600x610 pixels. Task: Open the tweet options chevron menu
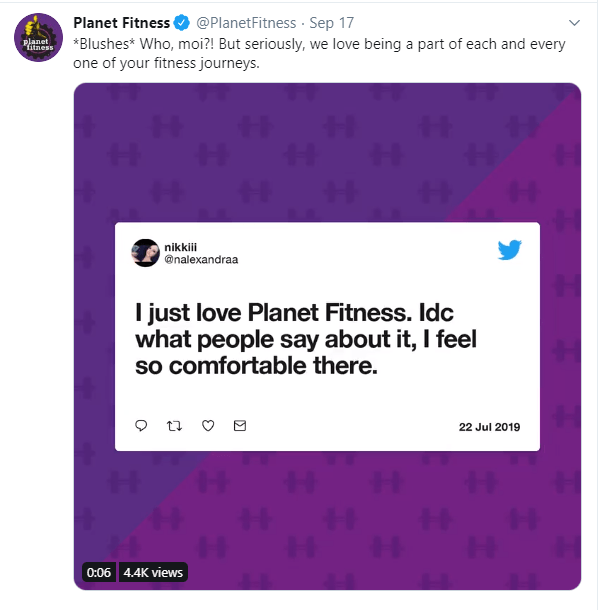[x=574, y=23]
